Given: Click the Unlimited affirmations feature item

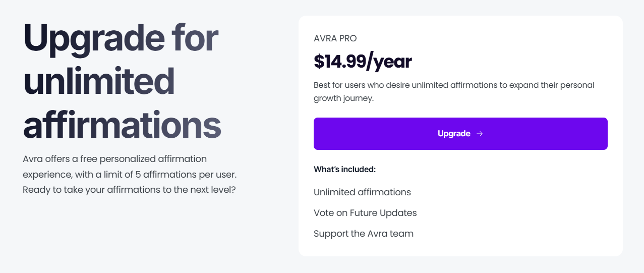Looking at the screenshot, I should [362, 192].
